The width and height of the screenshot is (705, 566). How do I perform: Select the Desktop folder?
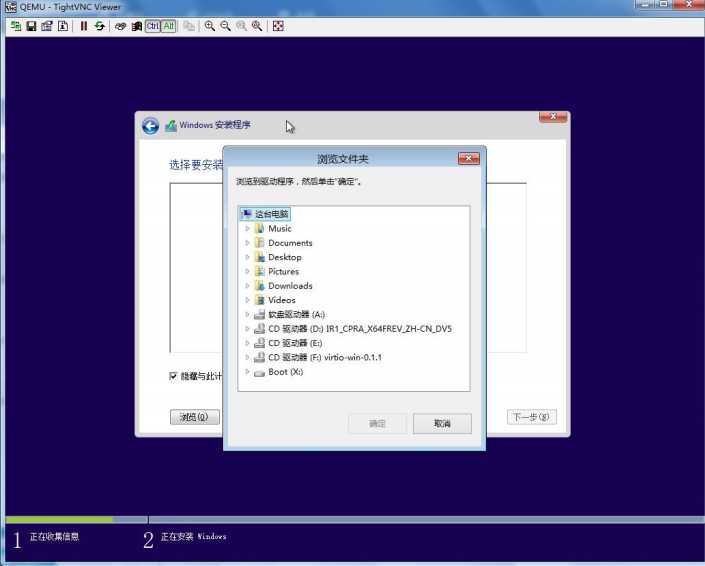click(285, 257)
